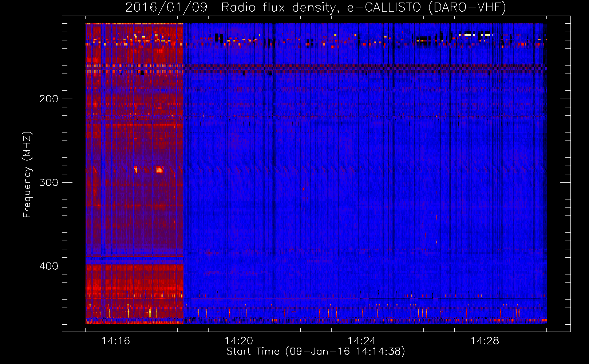The image size is (589, 364).
Task: Click the 14:20 time tick label
Action: [x=239, y=341]
